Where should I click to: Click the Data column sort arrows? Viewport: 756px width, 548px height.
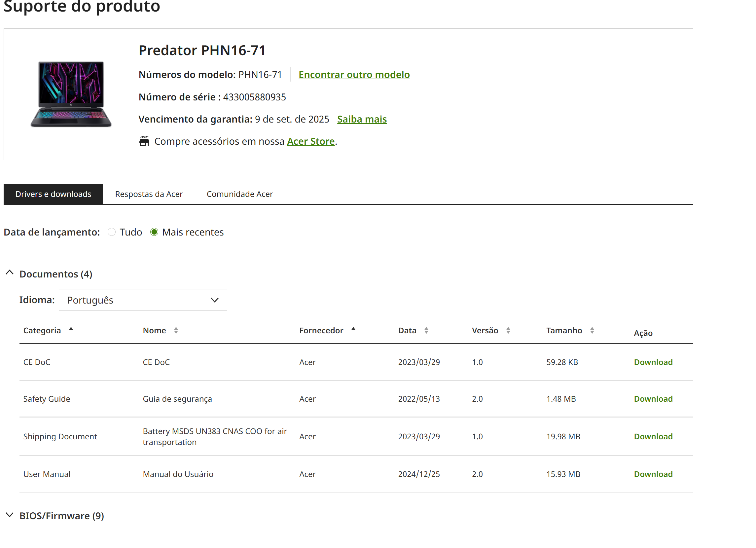click(x=426, y=331)
